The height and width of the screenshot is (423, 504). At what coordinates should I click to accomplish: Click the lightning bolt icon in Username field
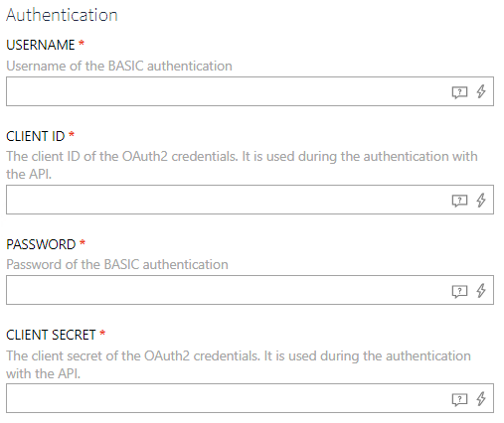pyautogui.click(x=481, y=91)
